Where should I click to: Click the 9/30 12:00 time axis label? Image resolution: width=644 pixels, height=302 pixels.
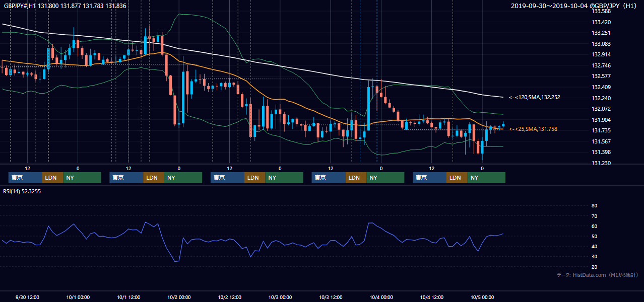click(28, 297)
